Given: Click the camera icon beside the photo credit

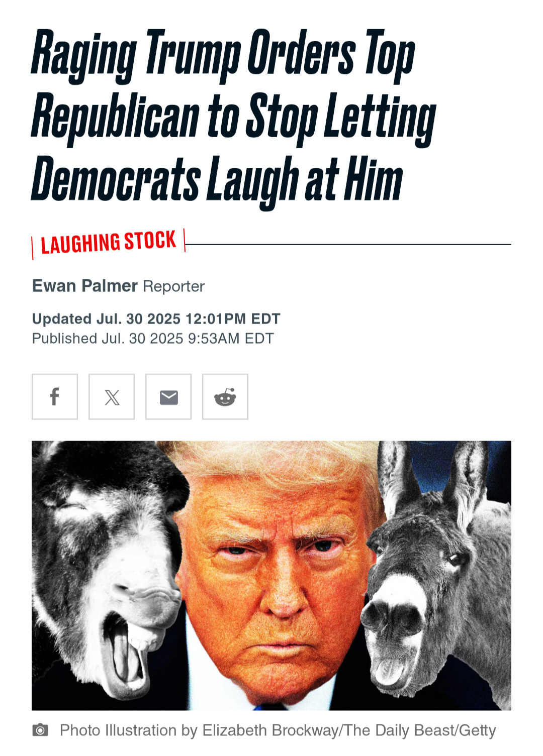Looking at the screenshot, I should pos(40,730).
